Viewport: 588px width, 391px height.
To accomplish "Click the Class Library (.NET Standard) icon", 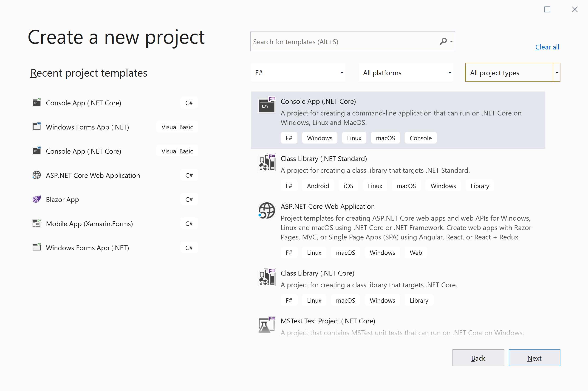I will click(x=266, y=163).
